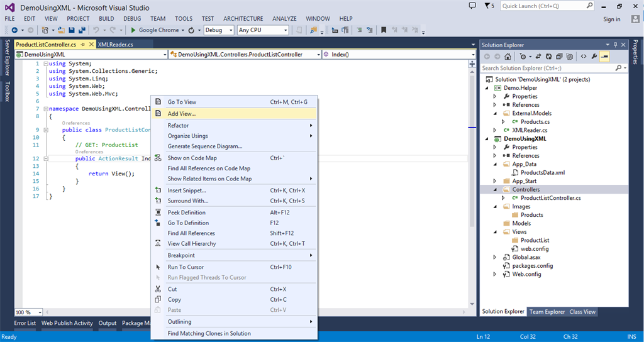Open the Server Explorer side tab

click(x=7, y=57)
